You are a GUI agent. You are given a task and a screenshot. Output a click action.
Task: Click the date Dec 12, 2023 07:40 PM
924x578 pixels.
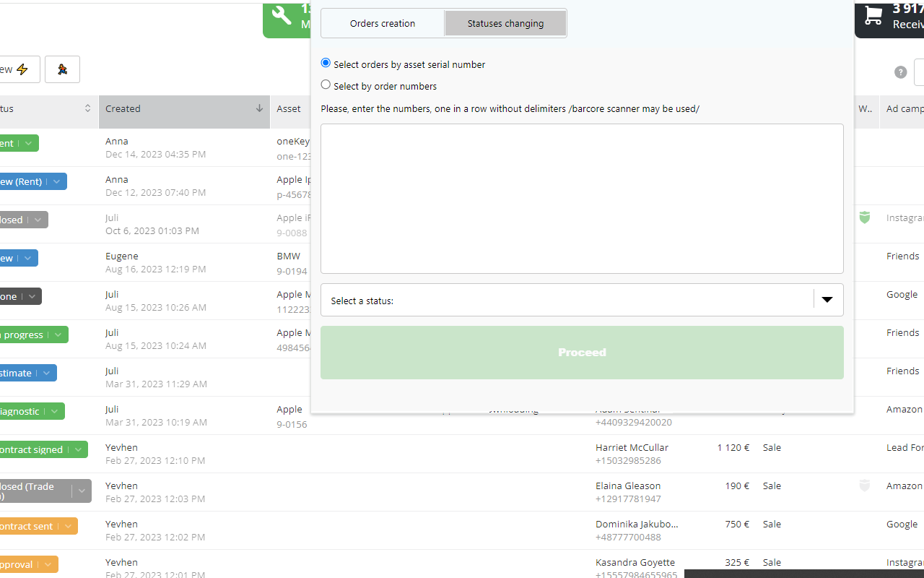pyautogui.click(x=155, y=192)
